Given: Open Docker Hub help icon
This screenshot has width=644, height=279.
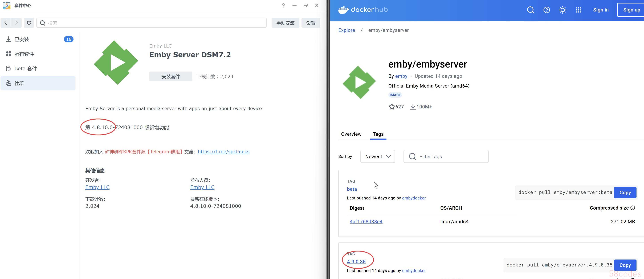Looking at the screenshot, I should tap(547, 10).
